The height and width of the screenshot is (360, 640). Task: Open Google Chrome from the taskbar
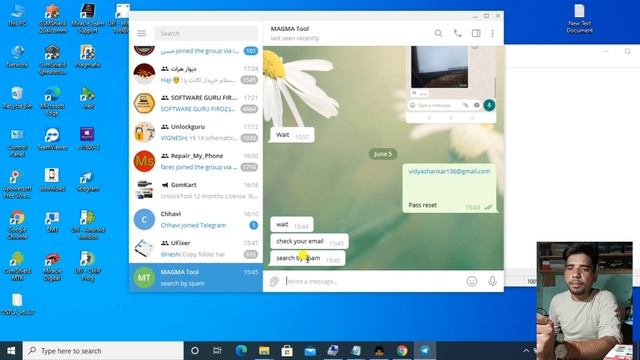point(402,351)
